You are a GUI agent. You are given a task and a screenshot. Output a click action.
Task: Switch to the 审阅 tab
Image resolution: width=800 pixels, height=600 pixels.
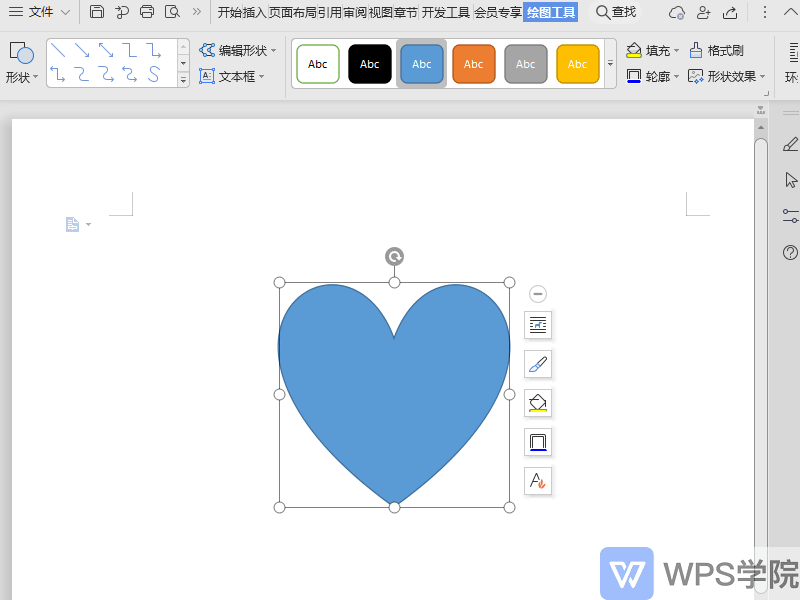[355, 12]
